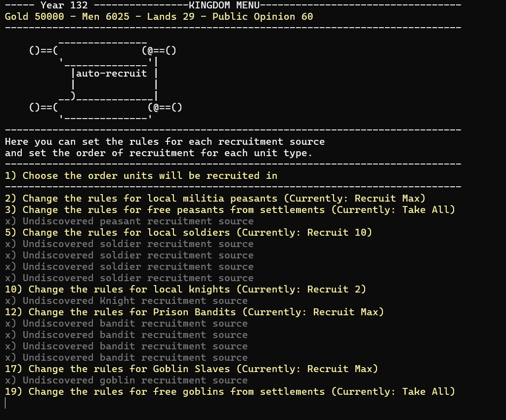Click the first undiscovered bandit recruitment source
Screen dimensions: 506x420
pyautogui.click(x=126, y=324)
